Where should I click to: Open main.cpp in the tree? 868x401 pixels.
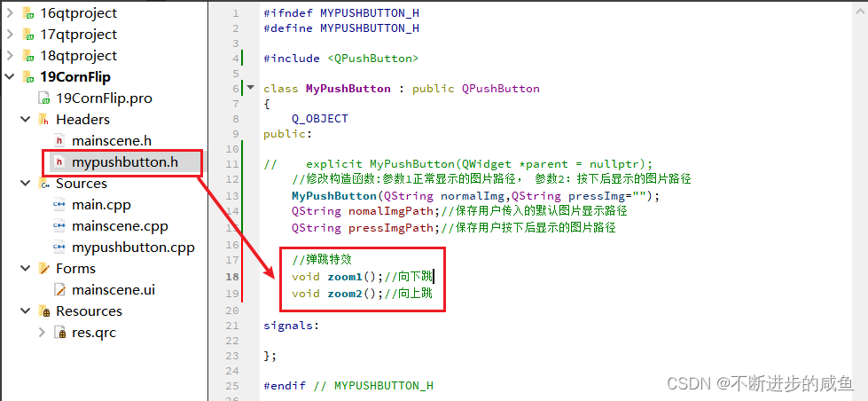[101, 205]
